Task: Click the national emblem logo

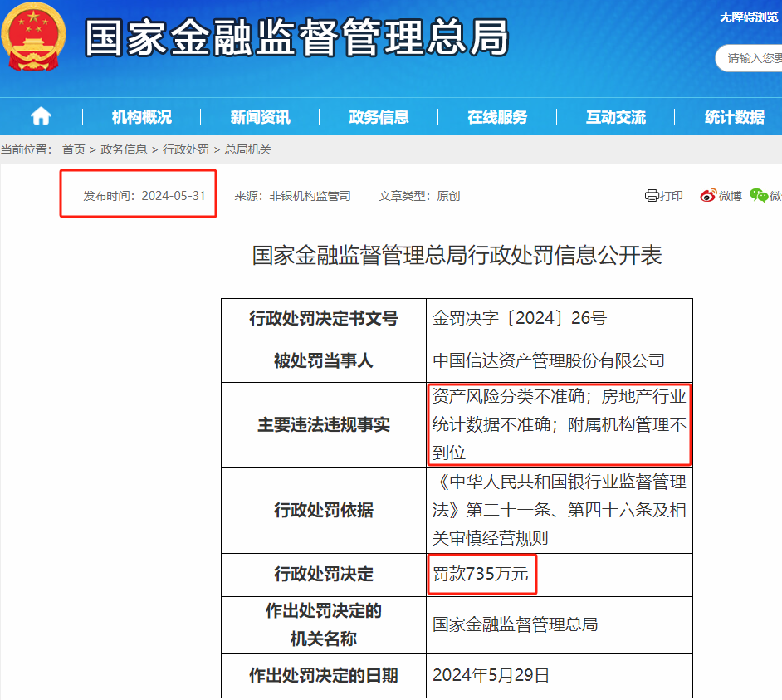Action: [33, 37]
